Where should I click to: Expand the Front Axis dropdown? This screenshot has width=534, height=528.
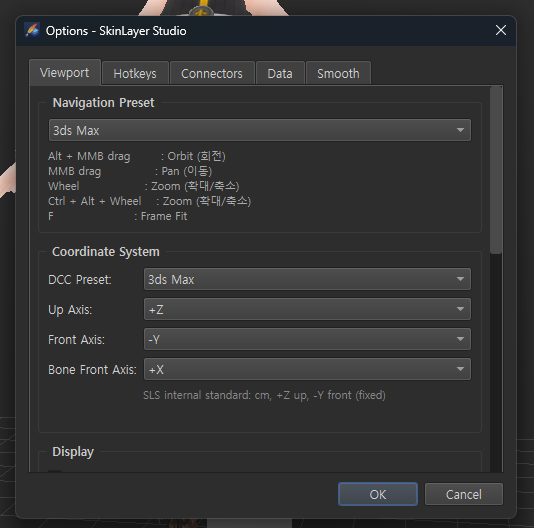[307, 339]
